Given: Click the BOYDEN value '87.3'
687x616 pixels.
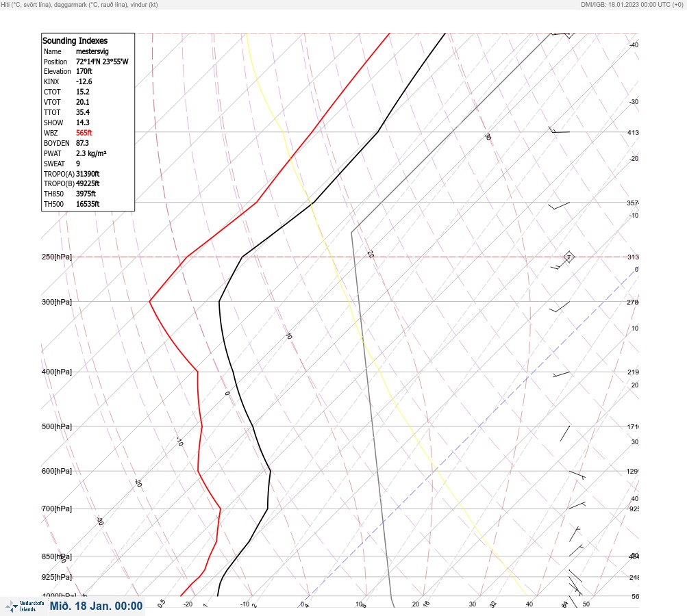Looking at the screenshot, I should coord(82,143).
